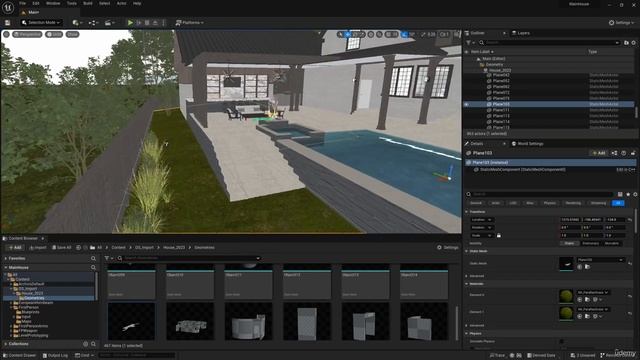Pick the select objects tool in viewport toolbar
The height and width of the screenshot is (360, 640).
(x=340, y=35)
